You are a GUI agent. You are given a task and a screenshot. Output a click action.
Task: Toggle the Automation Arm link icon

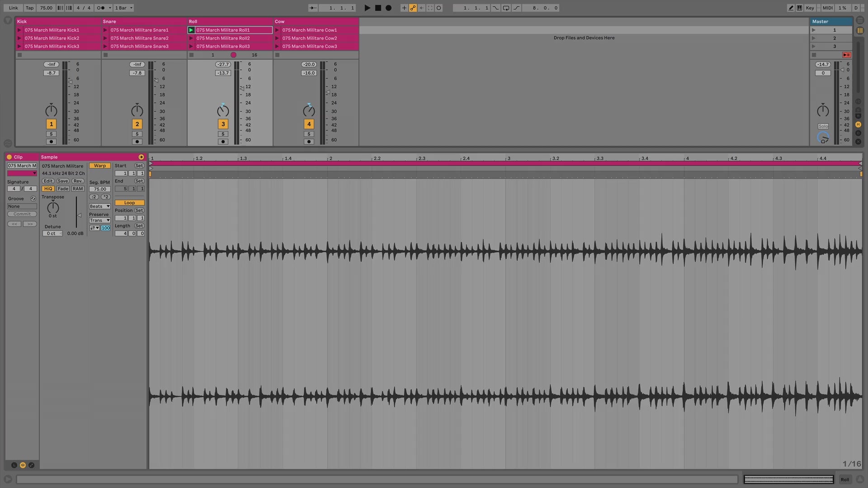413,8
